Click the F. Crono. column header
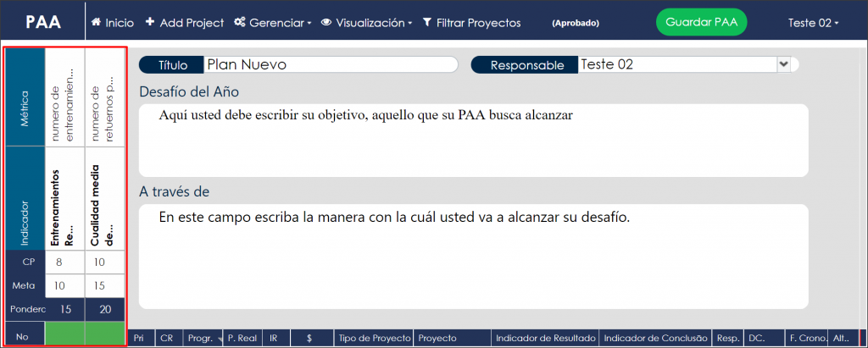 tap(807, 338)
